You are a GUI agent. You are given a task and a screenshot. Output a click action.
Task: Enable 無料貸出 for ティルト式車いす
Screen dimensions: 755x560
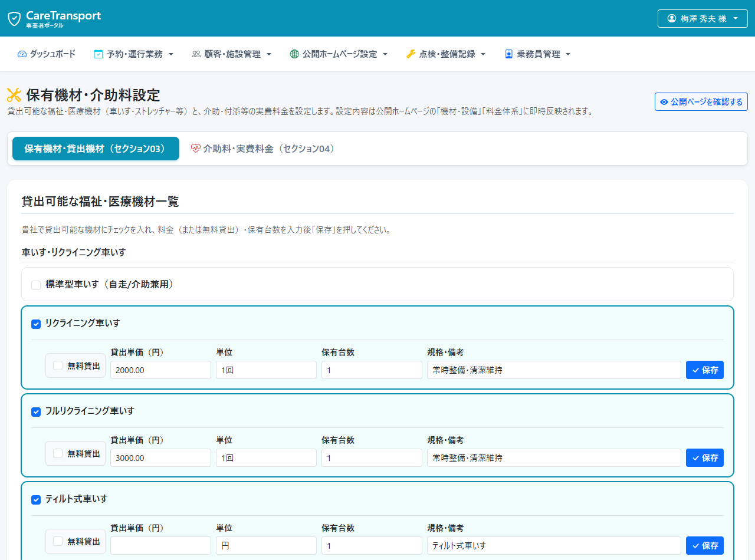[x=58, y=541]
